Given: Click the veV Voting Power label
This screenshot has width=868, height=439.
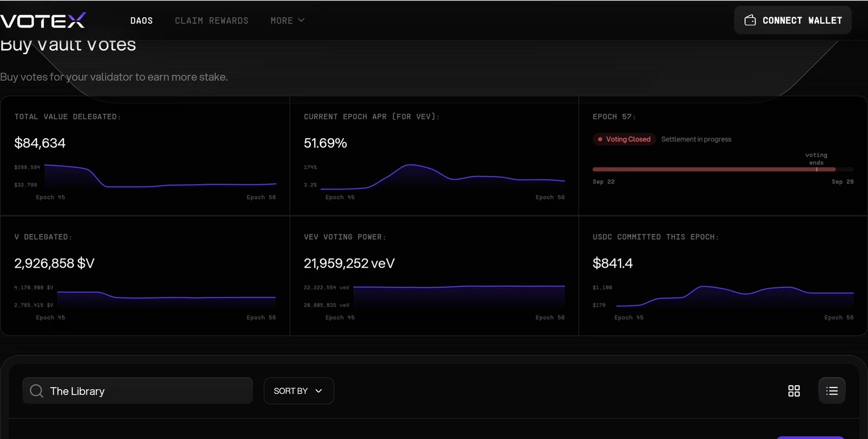Looking at the screenshot, I should click(345, 237).
